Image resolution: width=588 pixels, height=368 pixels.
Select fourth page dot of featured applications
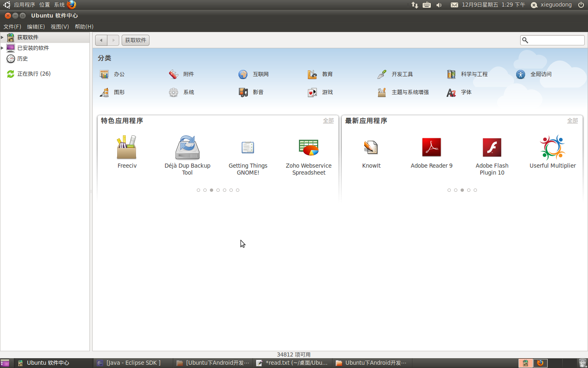tap(218, 190)
